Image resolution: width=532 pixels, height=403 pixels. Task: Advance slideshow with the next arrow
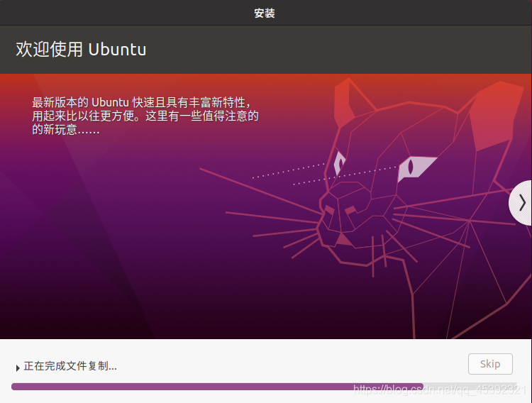point(521,204)
